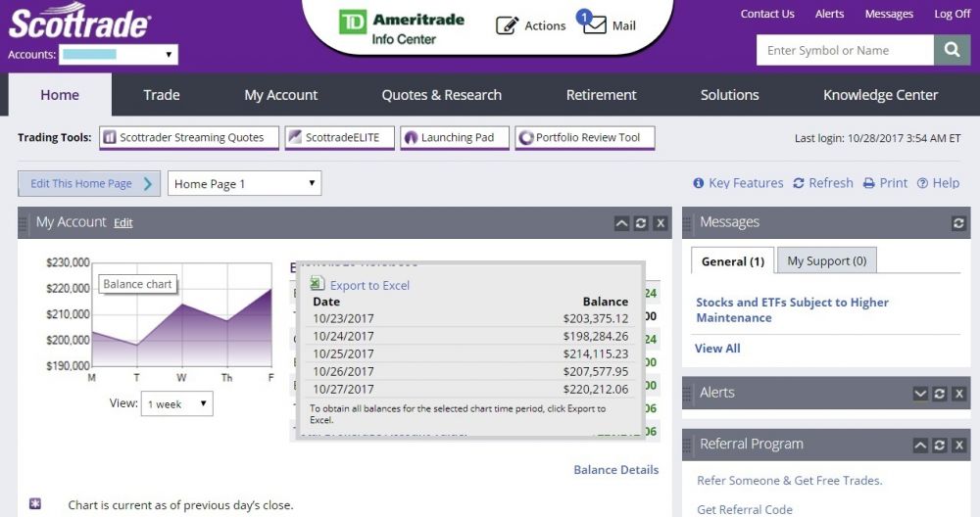The height and width of the screenshot is (517, 980).
Task: Refresh the My Account panel
Action: click(641, 223)
